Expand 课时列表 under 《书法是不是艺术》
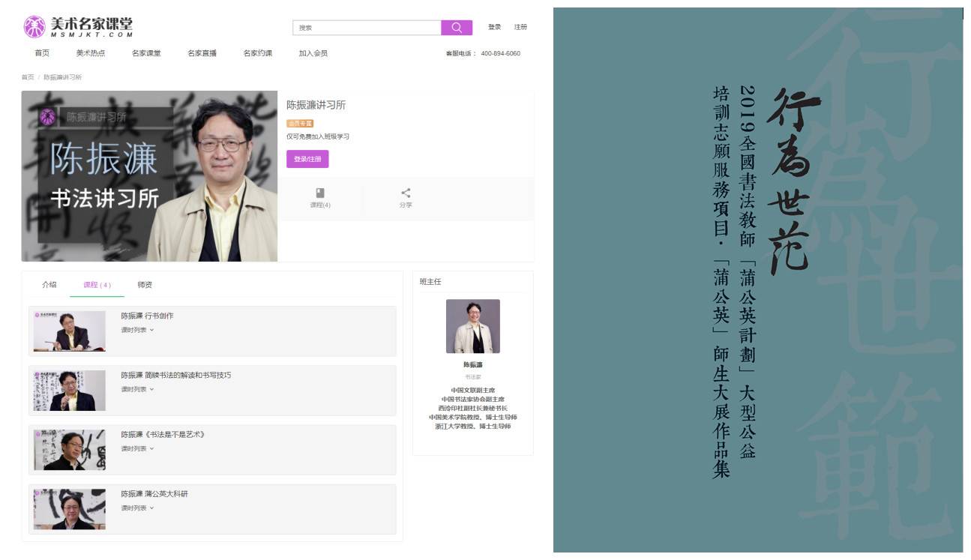The height and width of the screenshot is (560, 971). coord(137,448)
